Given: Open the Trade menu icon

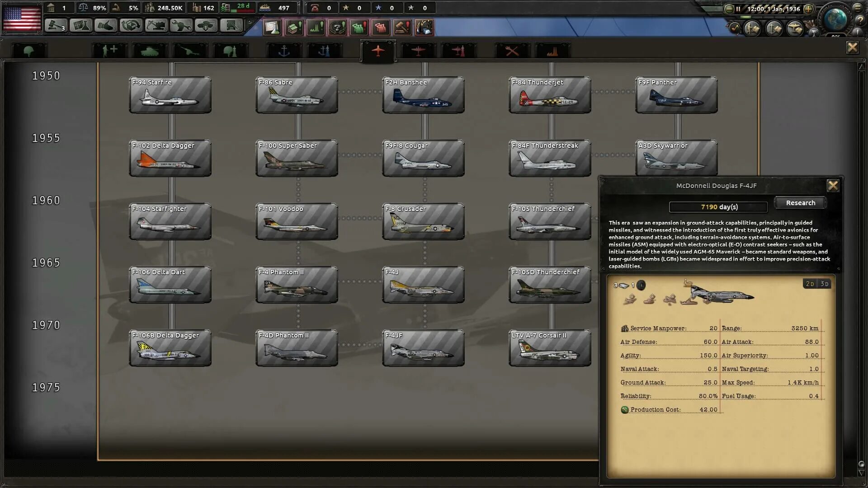Looking at the screenshot, I should pos(131,25).
